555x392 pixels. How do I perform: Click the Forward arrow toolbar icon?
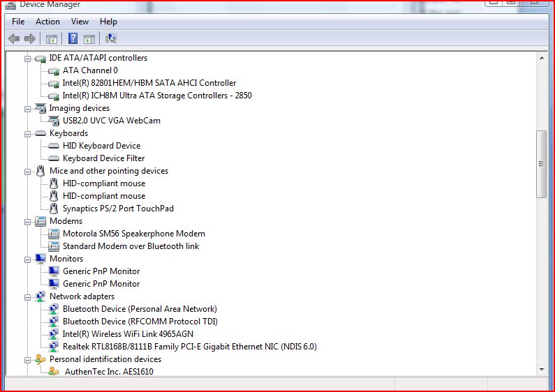30,38
